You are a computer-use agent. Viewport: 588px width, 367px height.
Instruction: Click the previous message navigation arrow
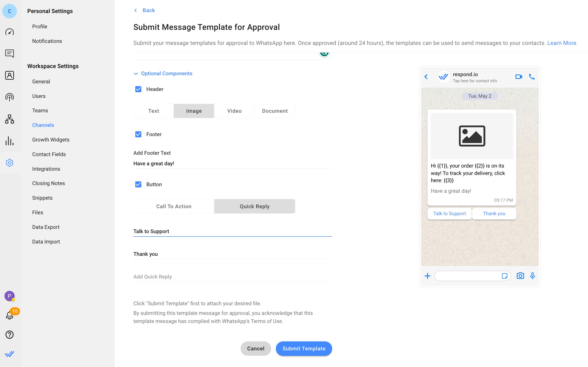tap(426, 77)
